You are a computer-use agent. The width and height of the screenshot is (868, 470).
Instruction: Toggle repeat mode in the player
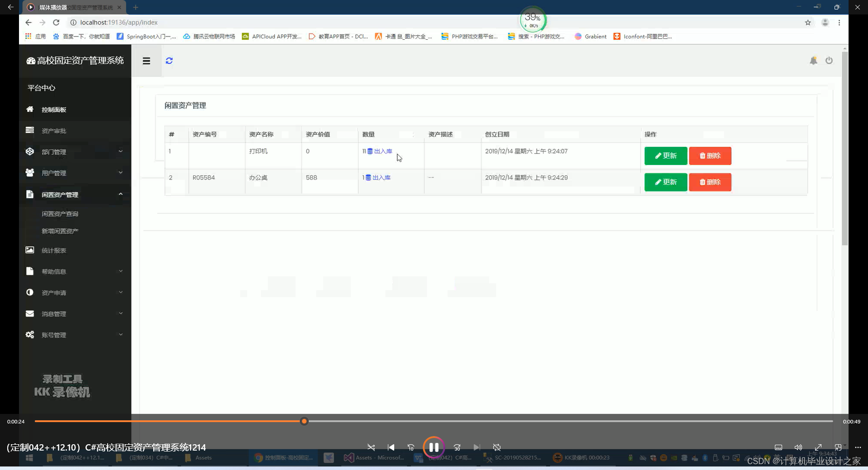[497, 447]
